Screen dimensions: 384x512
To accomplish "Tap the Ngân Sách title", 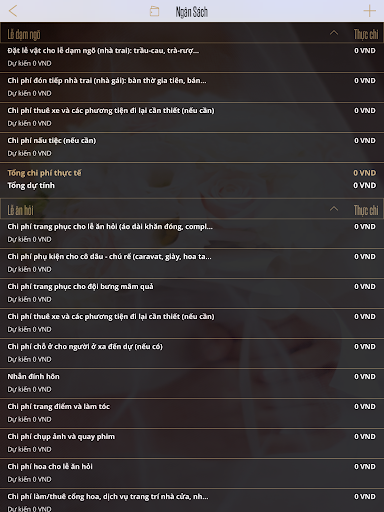I will pyautogui.click(x=192, y=12).
